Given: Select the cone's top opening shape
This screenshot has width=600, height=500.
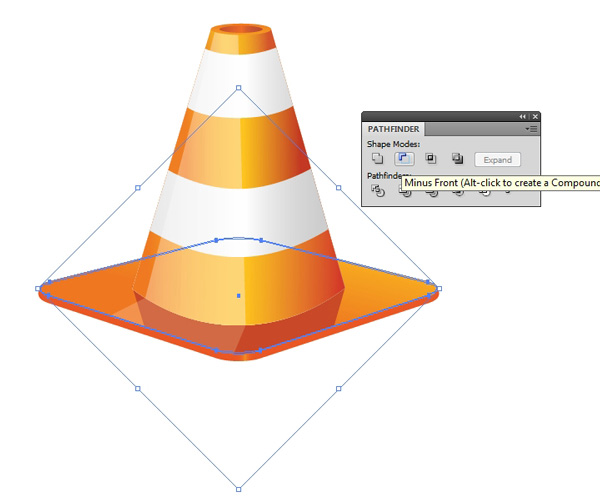Looking at the screenshot, I should 241,30.
